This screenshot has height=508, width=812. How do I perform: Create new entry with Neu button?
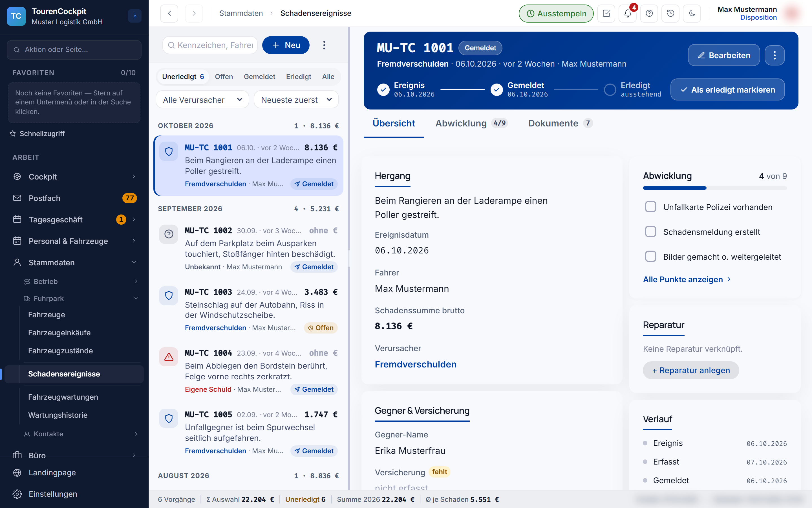(286, 45)
